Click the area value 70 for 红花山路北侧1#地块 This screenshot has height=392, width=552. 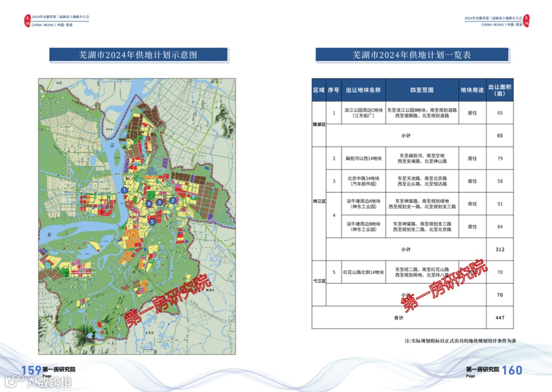click(500, 272)
